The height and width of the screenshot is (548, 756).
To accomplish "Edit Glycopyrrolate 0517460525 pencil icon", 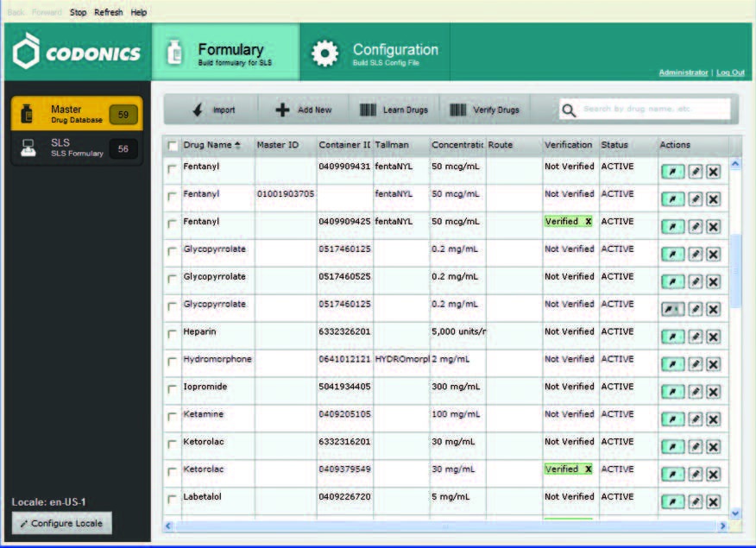I will tap(695, 281).
